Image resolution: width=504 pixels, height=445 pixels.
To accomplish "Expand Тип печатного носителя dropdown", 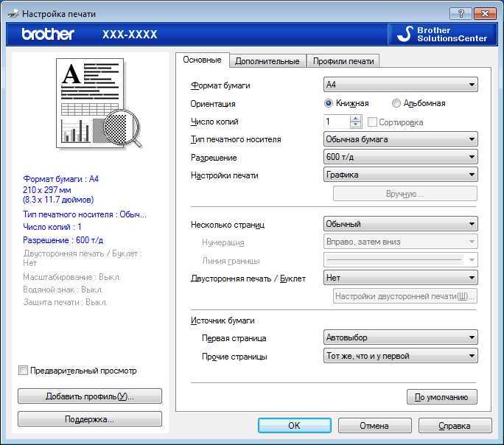I will point(401,139).
